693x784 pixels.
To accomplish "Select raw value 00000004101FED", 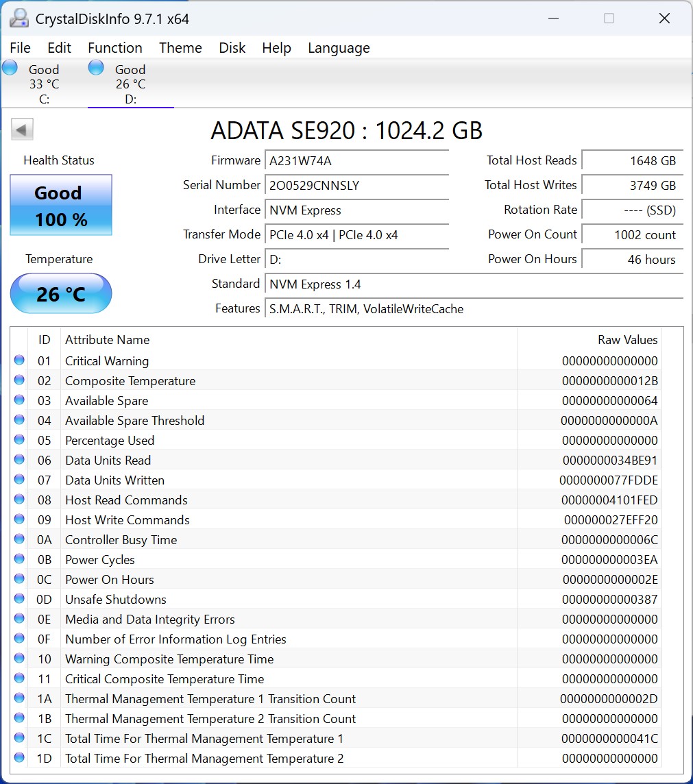I will [x=609, y=500].
